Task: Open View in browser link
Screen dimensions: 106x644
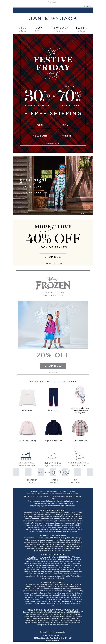Action: pos(53,2)
